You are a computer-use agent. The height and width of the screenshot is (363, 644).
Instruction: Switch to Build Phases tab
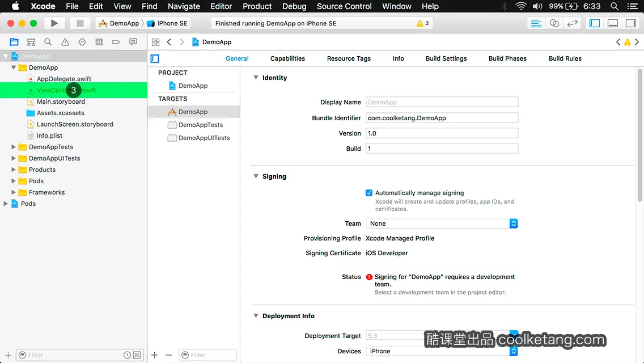(507, 58)
